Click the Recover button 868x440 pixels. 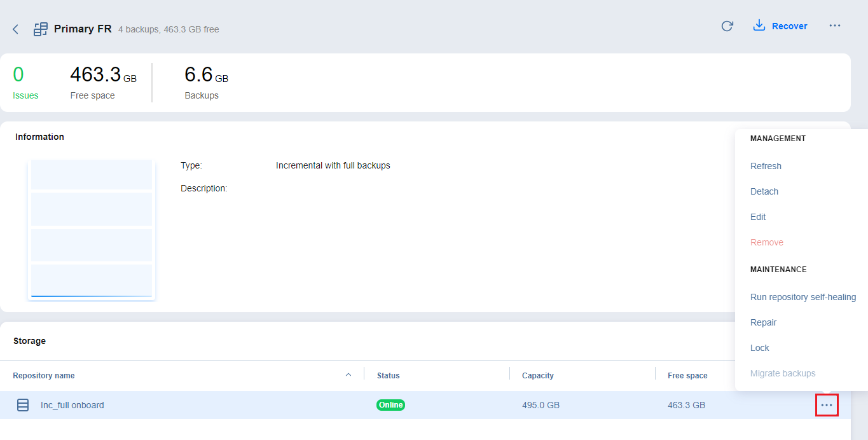[780, 26]
